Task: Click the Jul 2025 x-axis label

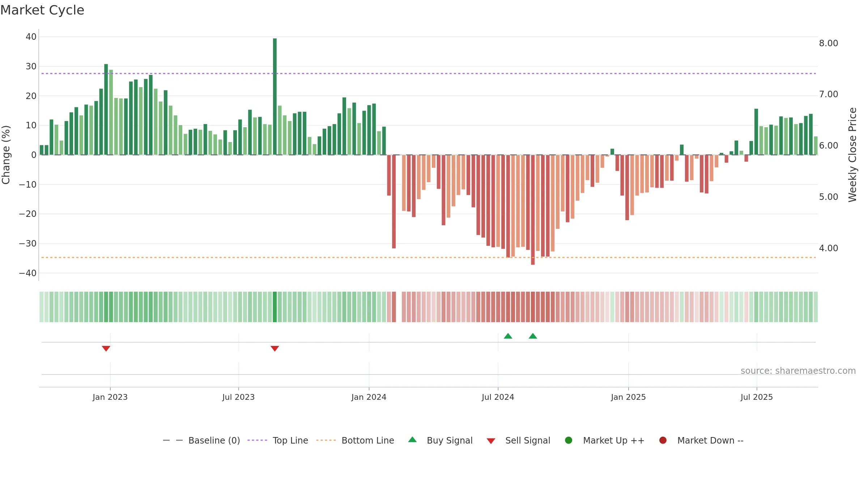Action: tap(757, 397)
